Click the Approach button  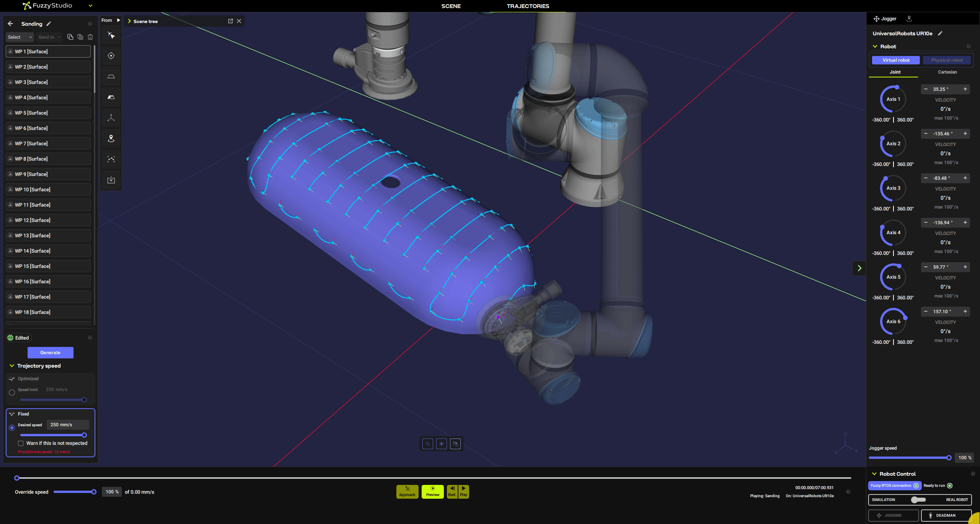(407, 492)
